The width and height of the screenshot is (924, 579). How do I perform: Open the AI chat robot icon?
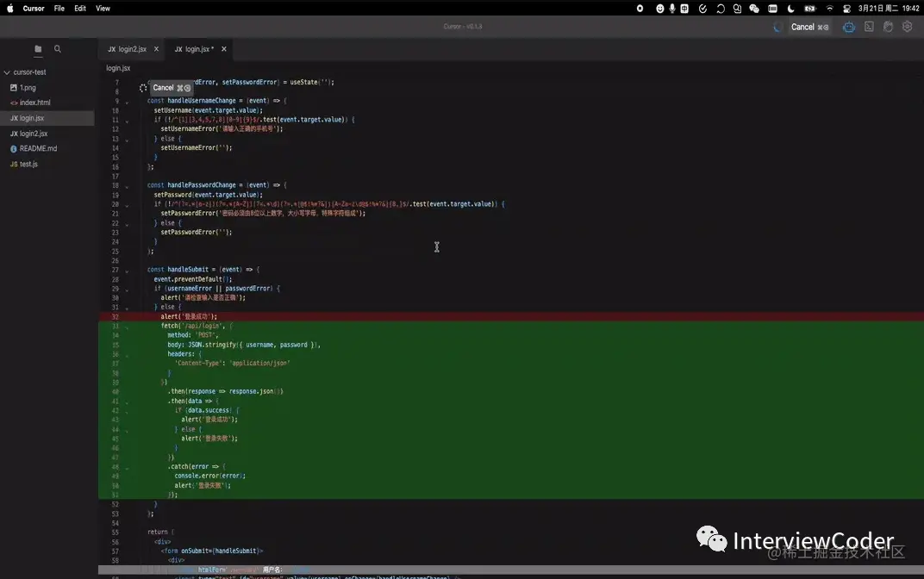pyautogui.click(x=848, y=27)
